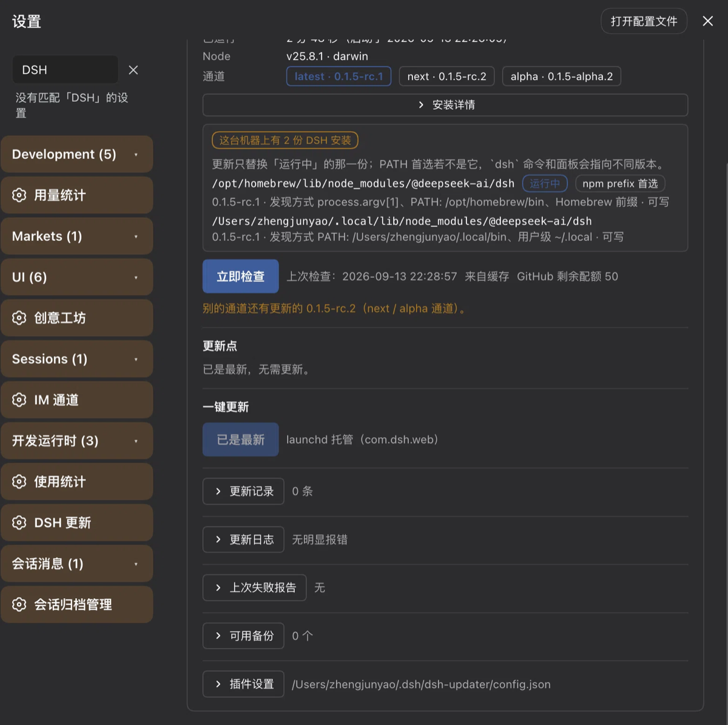Open the 使用统计 settings page
Viewport: 728px width, 725px height.
77,482
